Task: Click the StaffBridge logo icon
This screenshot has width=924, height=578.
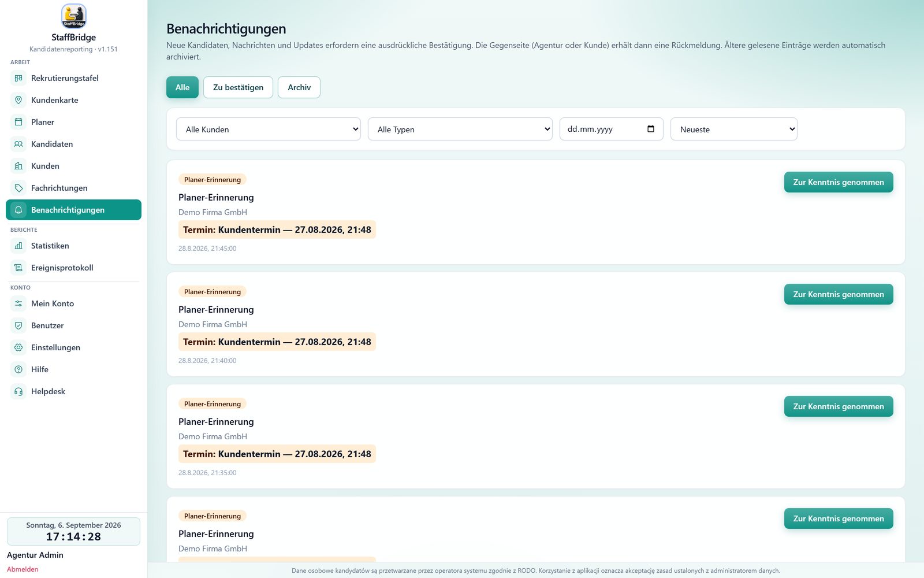Action: 73,16
